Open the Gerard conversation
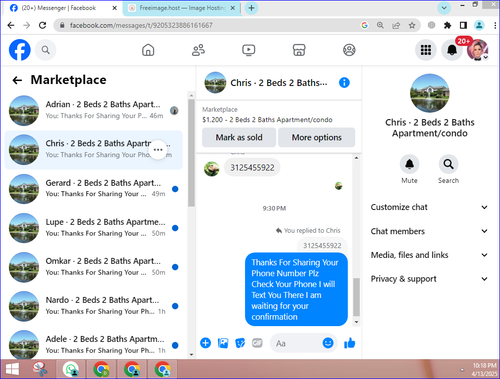Screen dimensions: 500x379 pyautogui.click(x=94, y=189)
